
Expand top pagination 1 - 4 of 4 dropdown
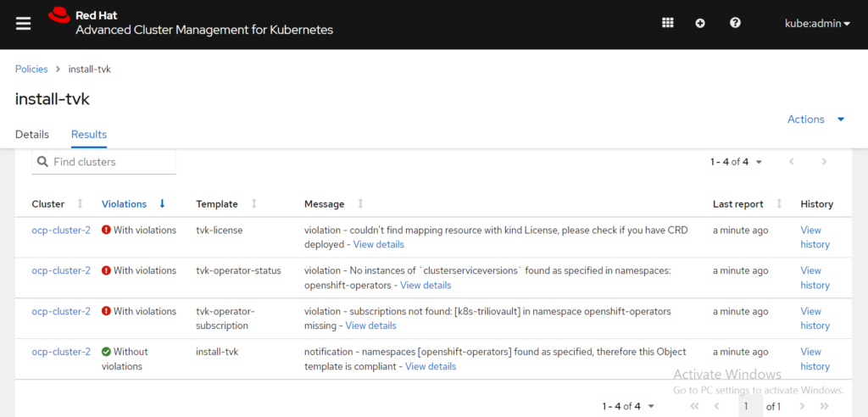click(x=737, y=162)
